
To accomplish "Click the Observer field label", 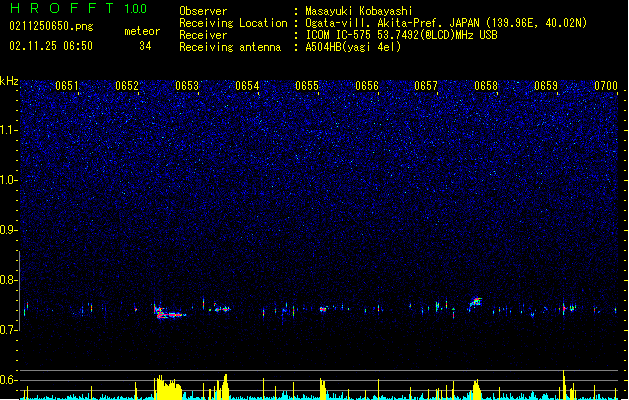I will [203, 11].
